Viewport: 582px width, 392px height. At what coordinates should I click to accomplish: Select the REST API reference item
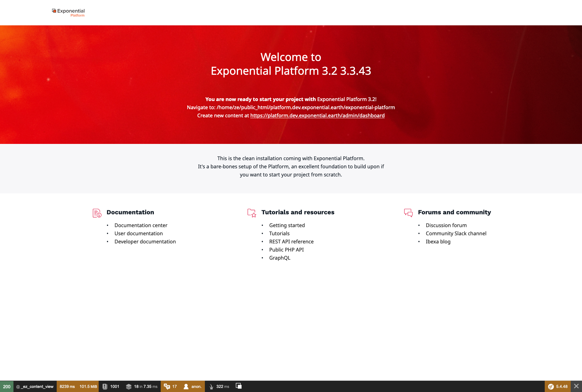pos(291,242)
